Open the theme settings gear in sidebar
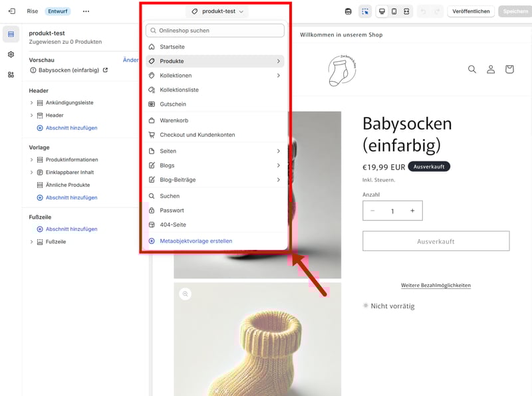 11,54
